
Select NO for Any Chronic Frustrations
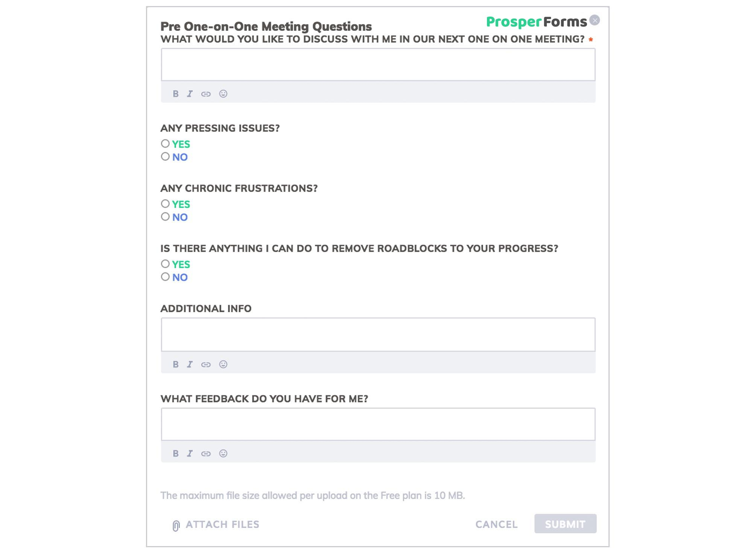tap(166, 217)
